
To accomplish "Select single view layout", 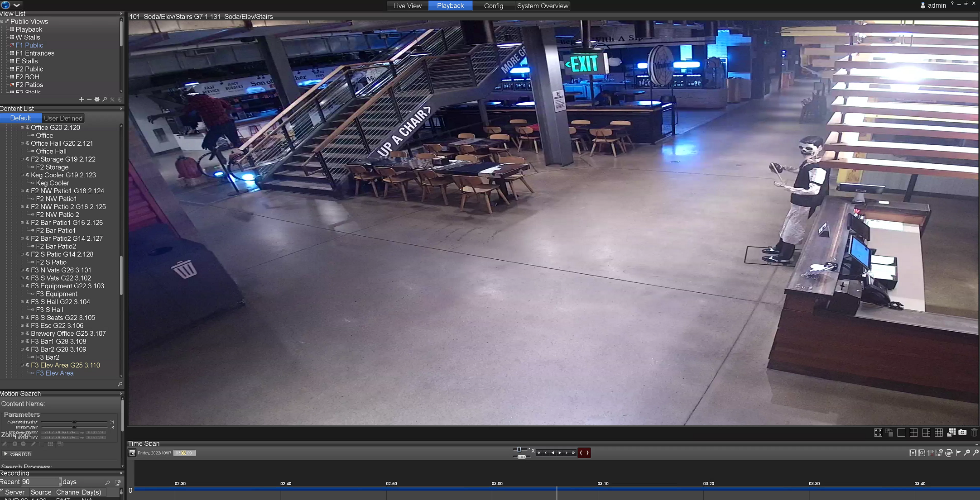I will click(901, 433).
